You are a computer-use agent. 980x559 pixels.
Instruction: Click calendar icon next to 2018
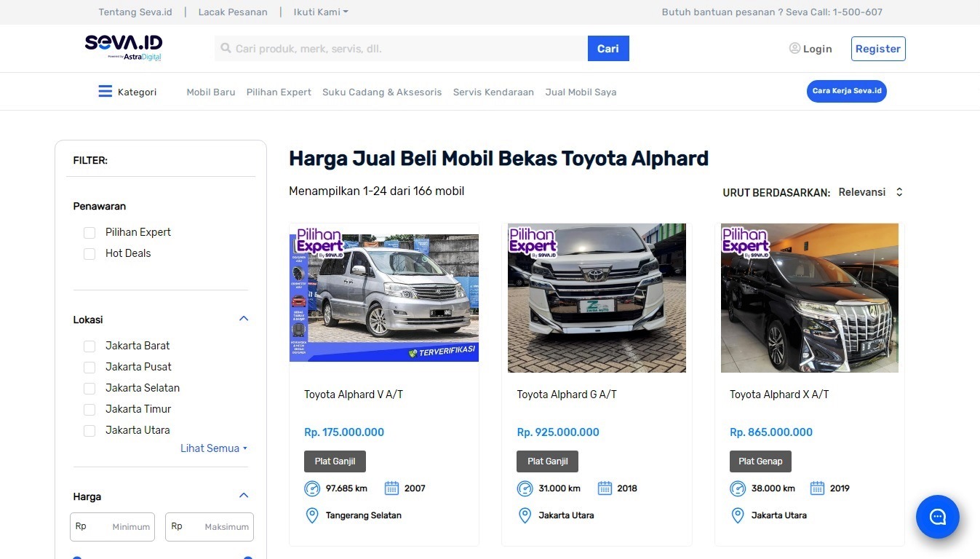(605, 488)
